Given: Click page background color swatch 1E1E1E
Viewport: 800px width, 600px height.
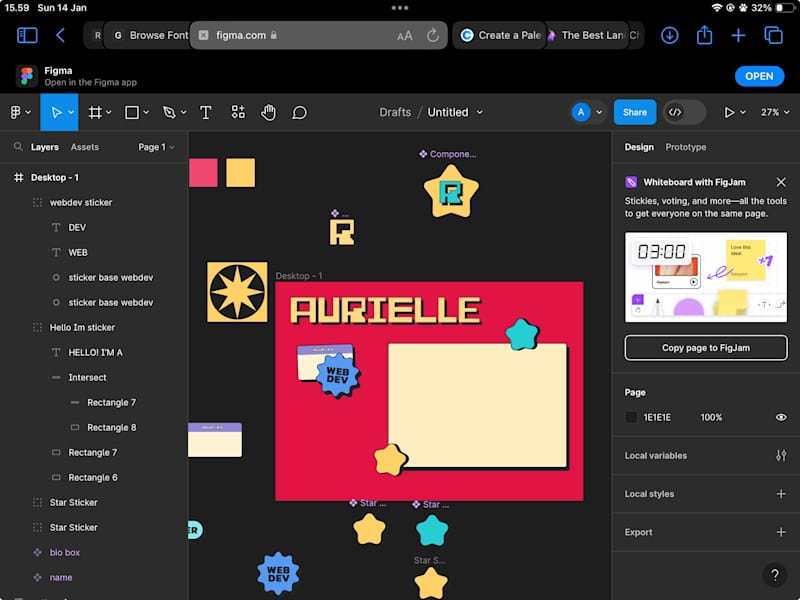Looking at the screenshot, I should [631, 417].
